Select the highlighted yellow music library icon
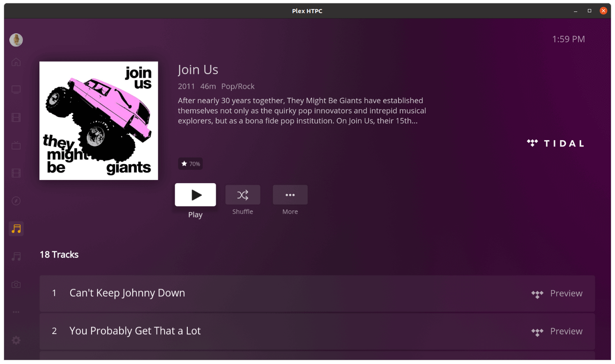Viewport: 615px width, 364px height. 16,229
